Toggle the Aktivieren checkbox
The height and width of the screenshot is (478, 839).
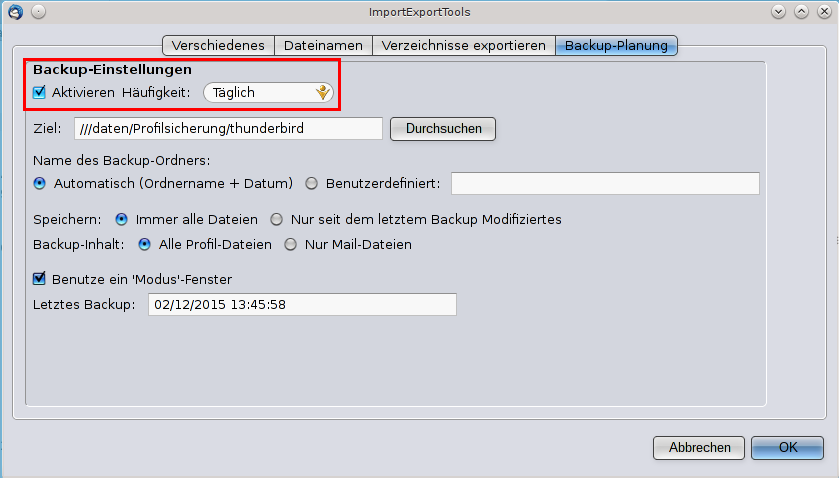pos(39,92)
